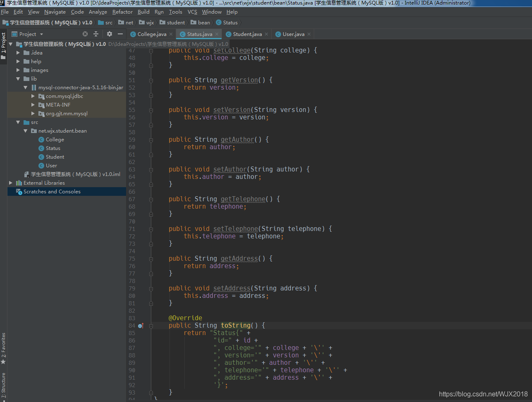Click the override gutter icon on line 84
This screenshot has height=402, width=532.
[x=141, y=326]
